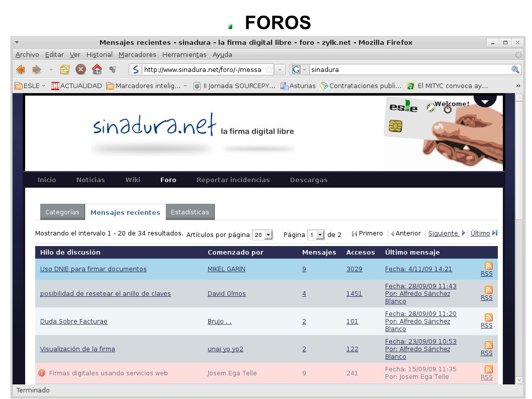Open the Ayuda menu
Image resolution: width=532 pixels, height=399 pixels.
click(222, 55)
